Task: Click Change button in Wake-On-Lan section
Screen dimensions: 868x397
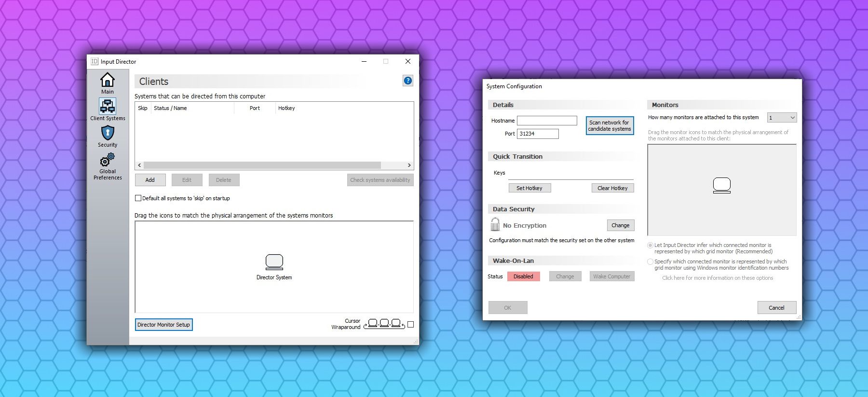Action: coord(565,276)
